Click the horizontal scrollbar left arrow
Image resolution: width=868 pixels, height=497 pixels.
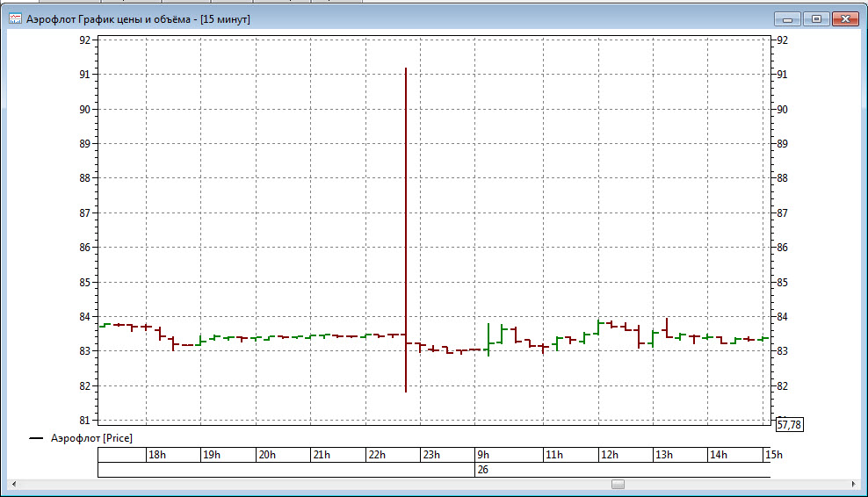tap(14, 484)
